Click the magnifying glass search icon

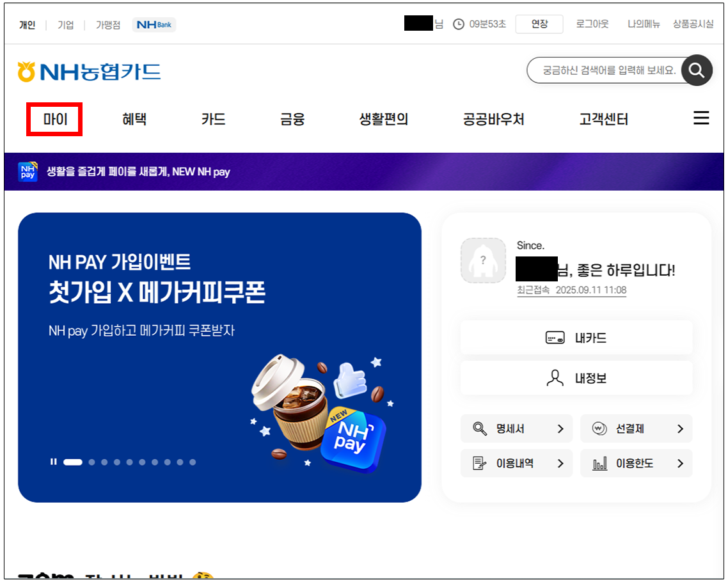tap(697, 70)
